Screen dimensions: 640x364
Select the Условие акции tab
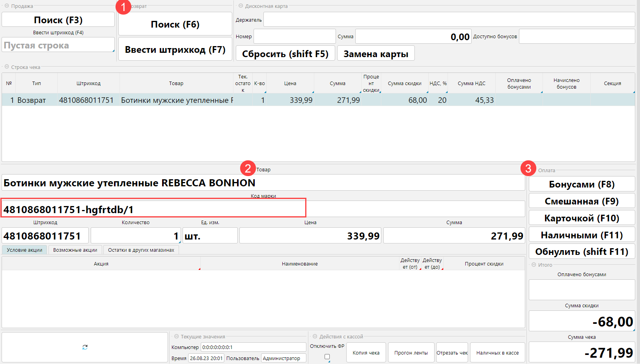(24, 250)
